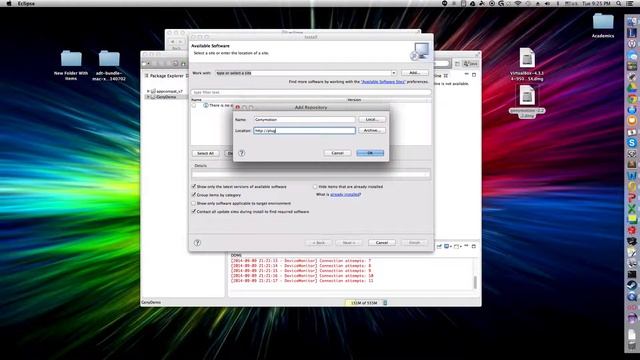Click the Name column header
The image size is (640, 360).
[x=197, y=100]
